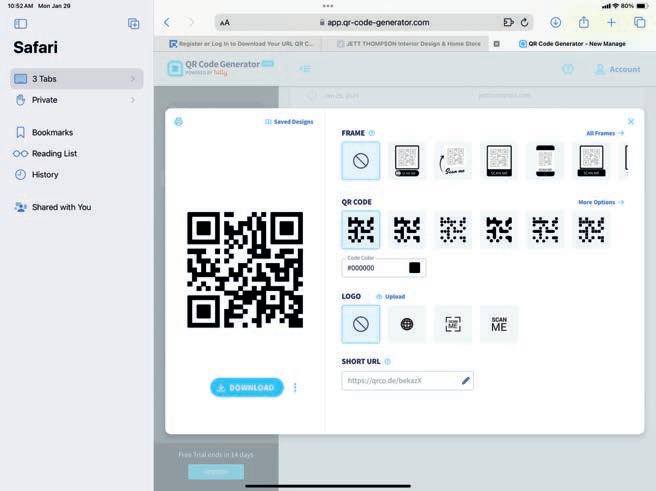Image resolution: width=656 pixels, height=491 pixels.
Task: Open more download options dots
Action: pos(295,388)
